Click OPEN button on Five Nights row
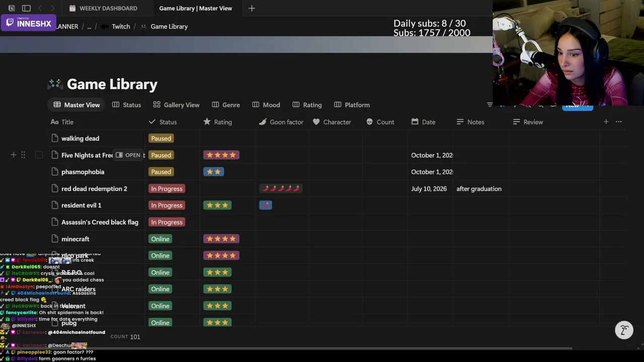This screenshot has width=644, height=362. point(128,155)
